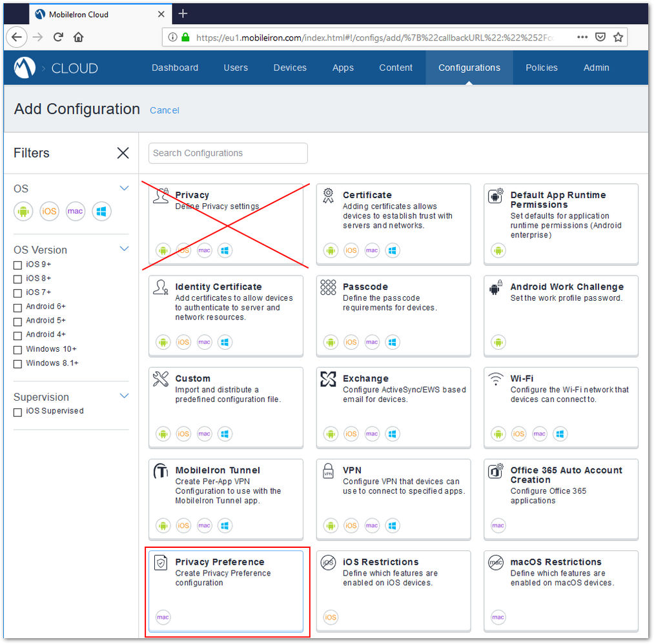Check the iOS 7+ filter

tap(17, 293)
